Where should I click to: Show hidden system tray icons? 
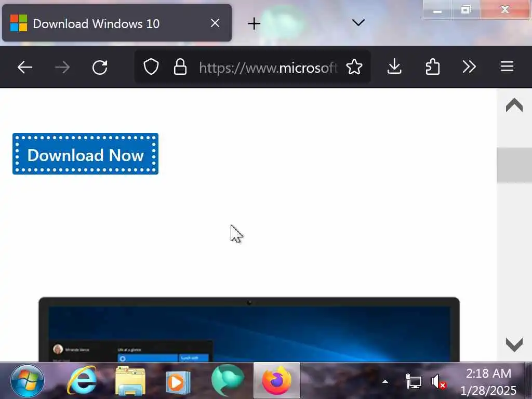point(385,382)
